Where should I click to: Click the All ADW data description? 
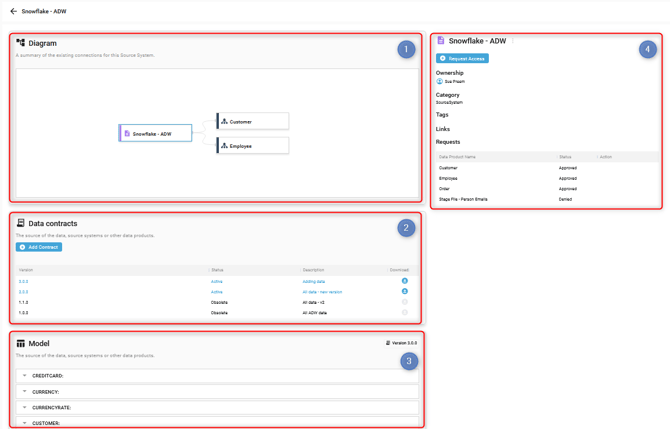[x=314, y=313]
